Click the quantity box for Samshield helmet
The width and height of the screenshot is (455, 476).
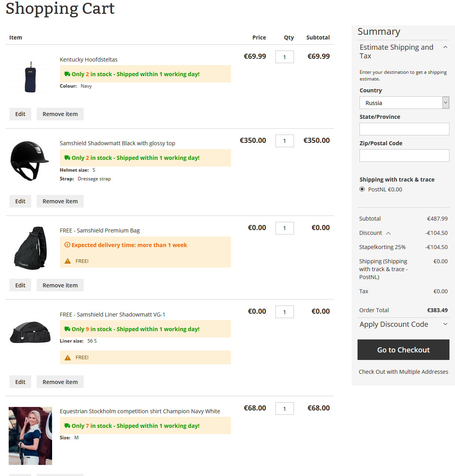285,141
